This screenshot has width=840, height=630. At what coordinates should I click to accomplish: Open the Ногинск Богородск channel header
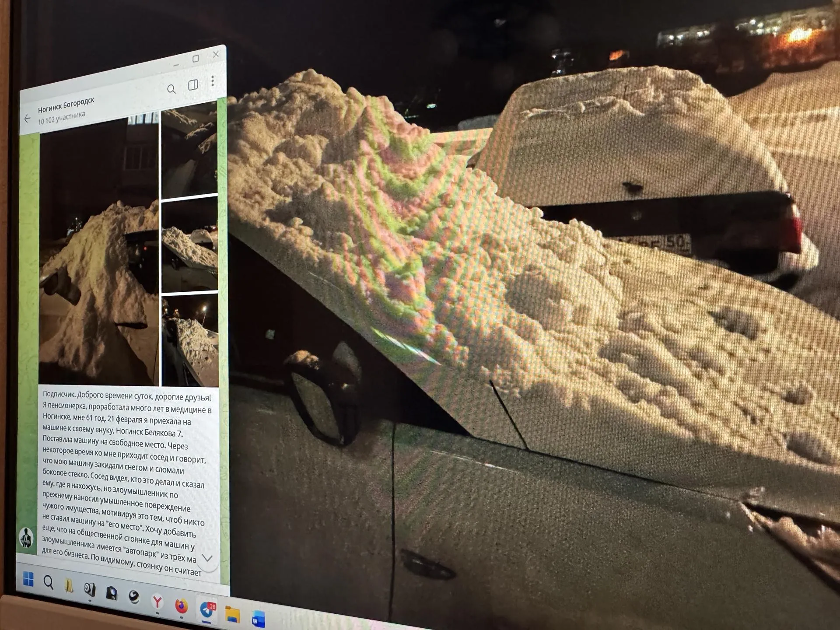click(66, 105)
